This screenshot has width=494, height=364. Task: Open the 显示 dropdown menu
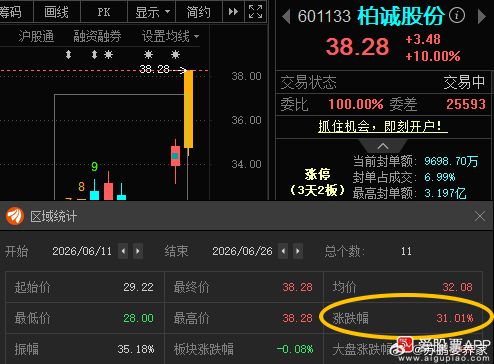[x=152, y=12]
